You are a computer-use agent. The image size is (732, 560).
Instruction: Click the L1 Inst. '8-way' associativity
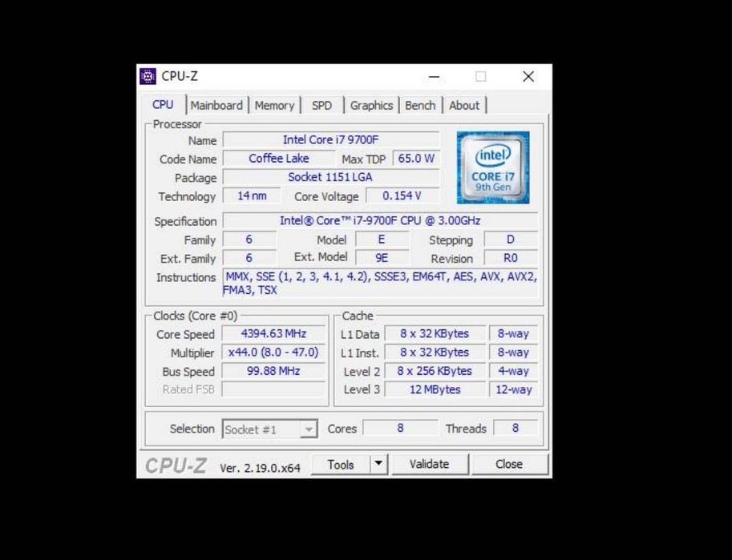[513, 352]
